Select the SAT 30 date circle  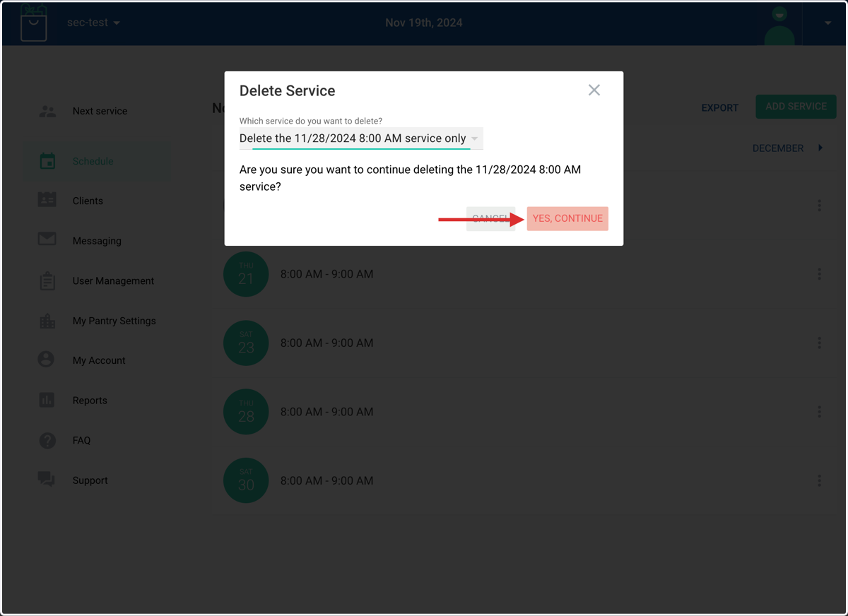[x=246, y=480]
